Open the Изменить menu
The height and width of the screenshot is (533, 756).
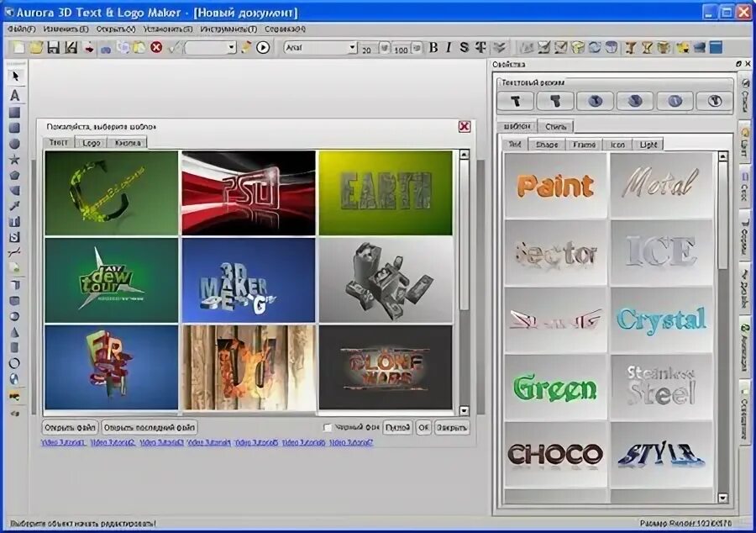coord(66,29)
